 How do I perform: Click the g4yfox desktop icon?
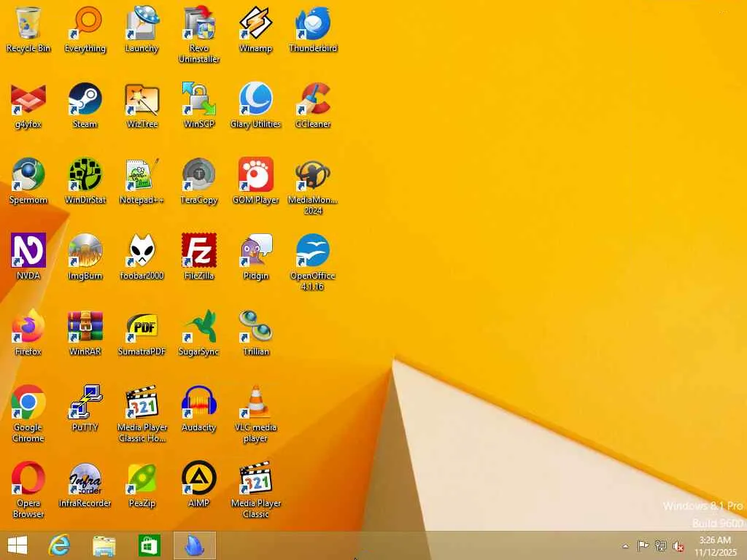tap(28, 106)
